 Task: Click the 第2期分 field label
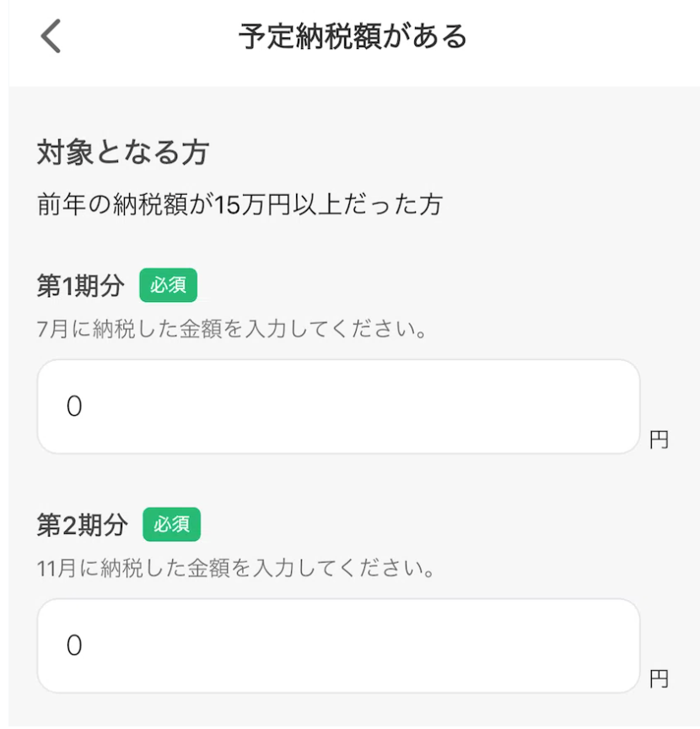click(x=82, y=525)
